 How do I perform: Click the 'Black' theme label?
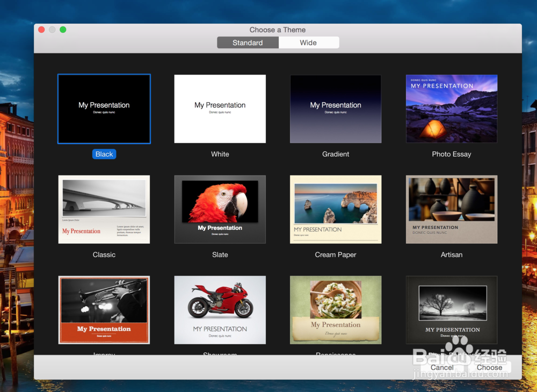pos(104,154)
